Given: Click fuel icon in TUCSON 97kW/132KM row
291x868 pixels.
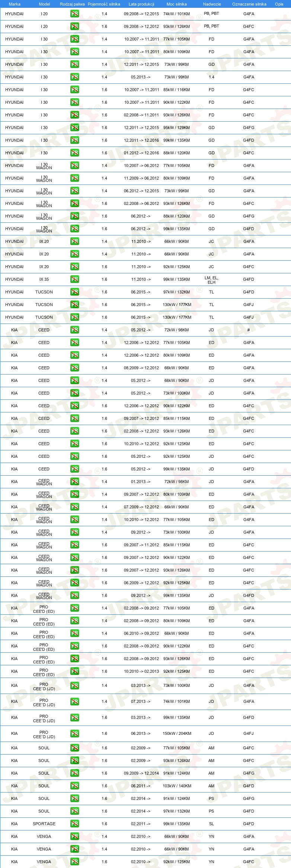Looking at the screenshot, I should click(75, 292).
